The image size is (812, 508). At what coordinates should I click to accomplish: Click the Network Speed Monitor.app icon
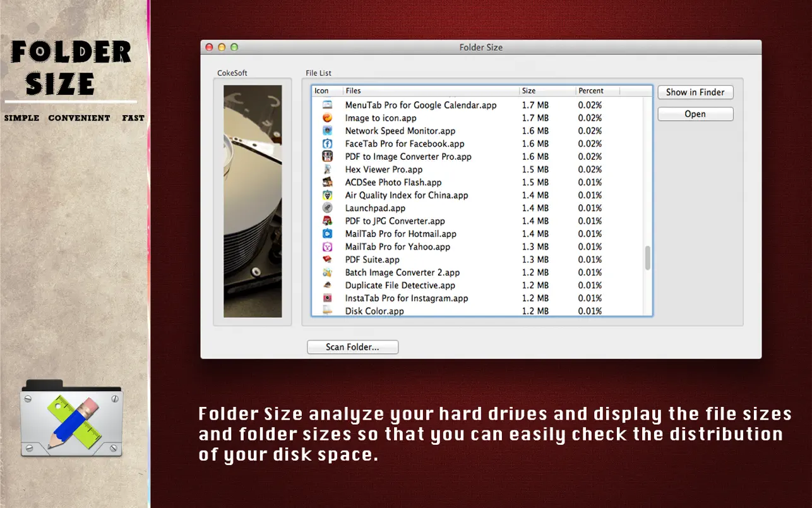328,130
